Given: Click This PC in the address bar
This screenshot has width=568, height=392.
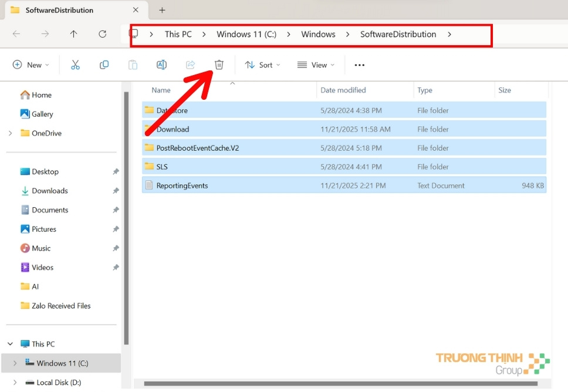Looking at the screenshot, I should coord(178,34).
